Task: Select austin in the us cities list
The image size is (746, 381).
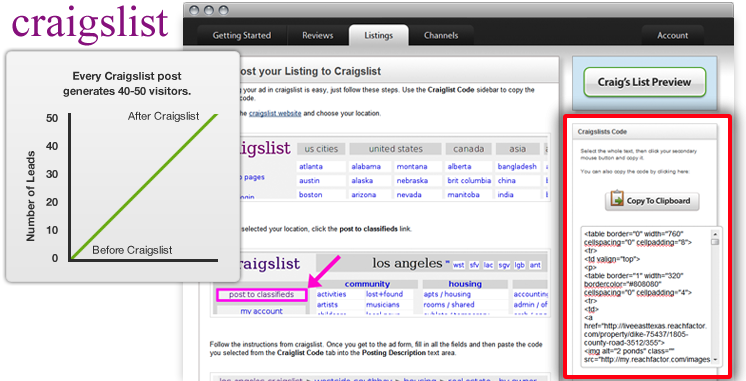Action: click(x=309, y=181)
